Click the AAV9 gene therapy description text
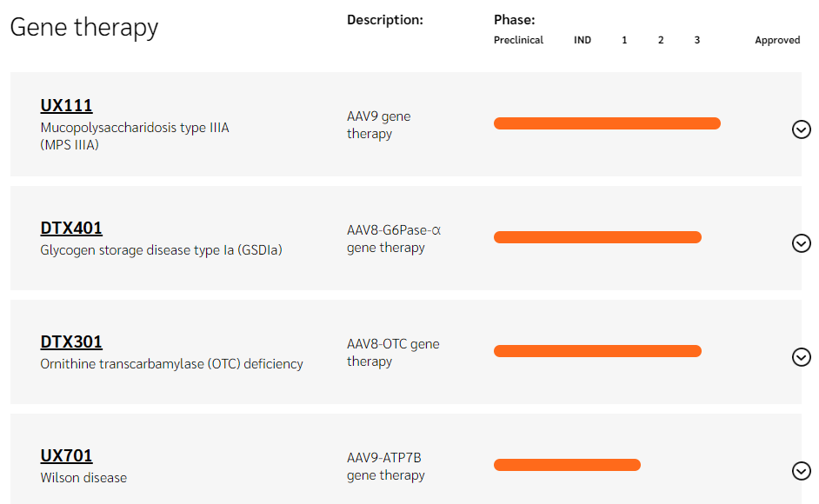The height and width of the screenshot is (504, 819). (x=378, y=125)
